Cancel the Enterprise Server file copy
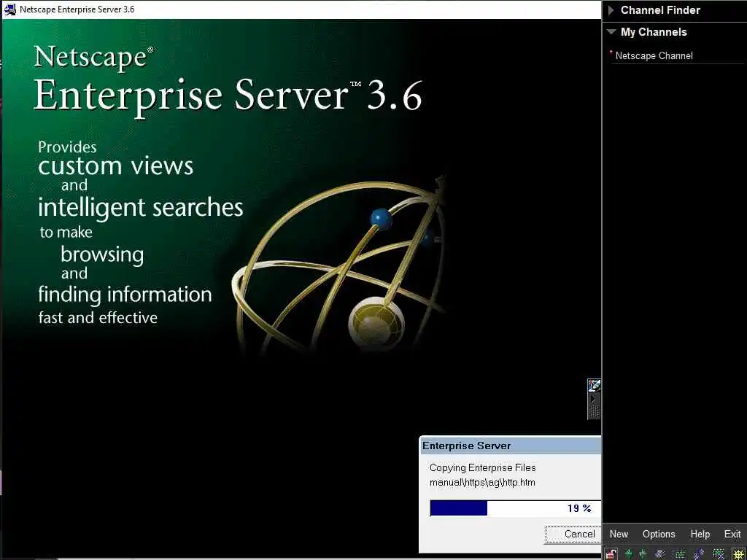Viewport: 747px width, 560px height. tap(573, 534)
